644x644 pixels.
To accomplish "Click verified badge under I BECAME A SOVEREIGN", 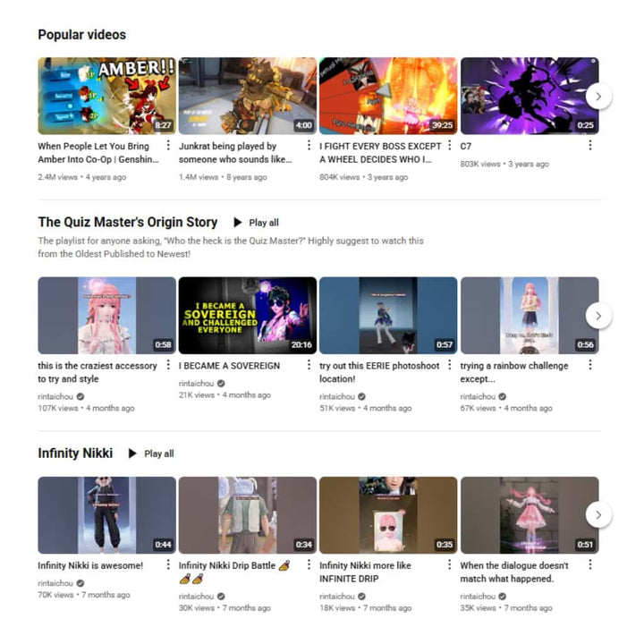I will 221,383.
